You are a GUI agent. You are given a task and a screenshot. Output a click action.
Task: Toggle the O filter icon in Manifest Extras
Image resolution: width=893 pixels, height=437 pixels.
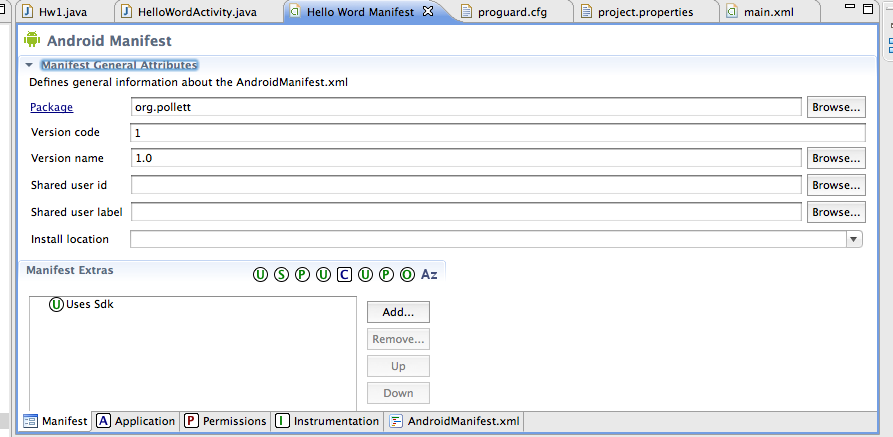pyautogui.click(x=407, y=275)
